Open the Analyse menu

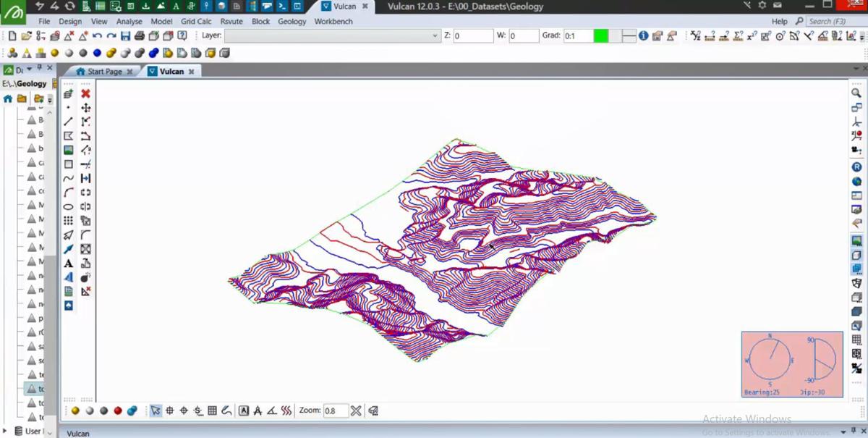(129, 22)
